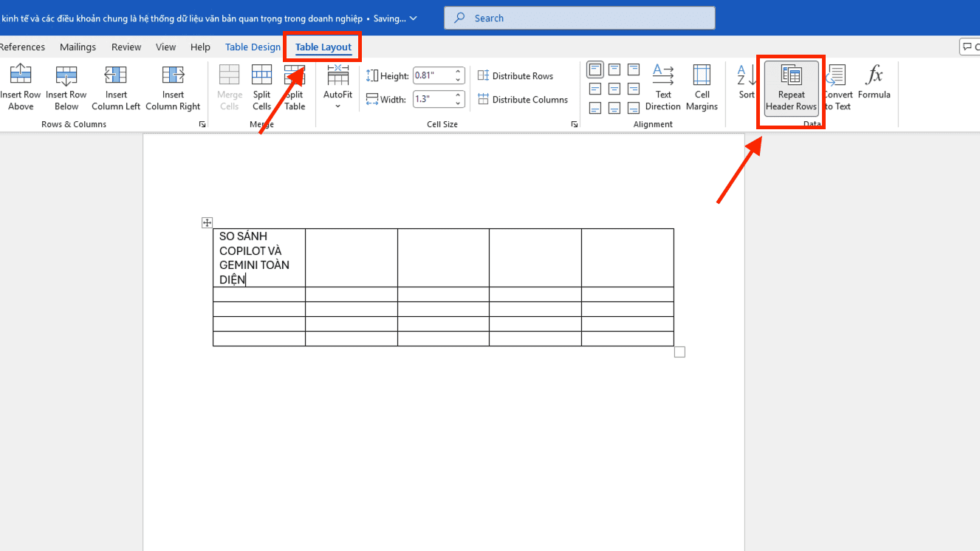Open the Sort dialog

747,81
